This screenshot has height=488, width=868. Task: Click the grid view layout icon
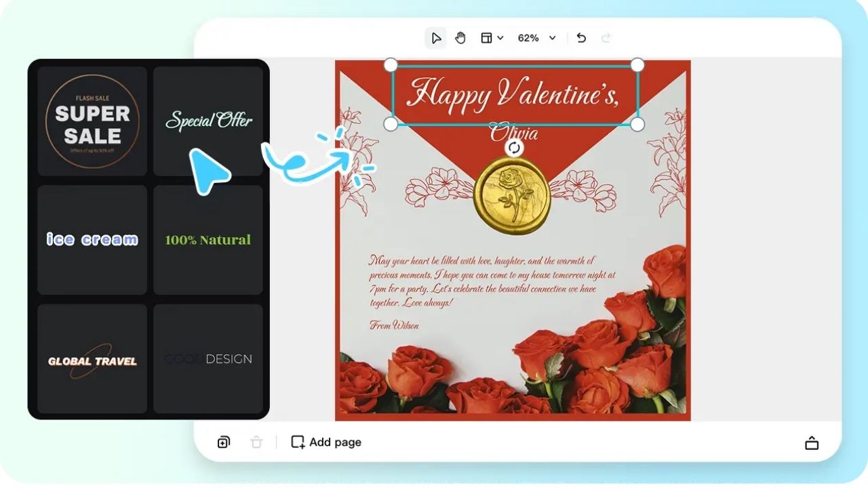coord(486,38)
